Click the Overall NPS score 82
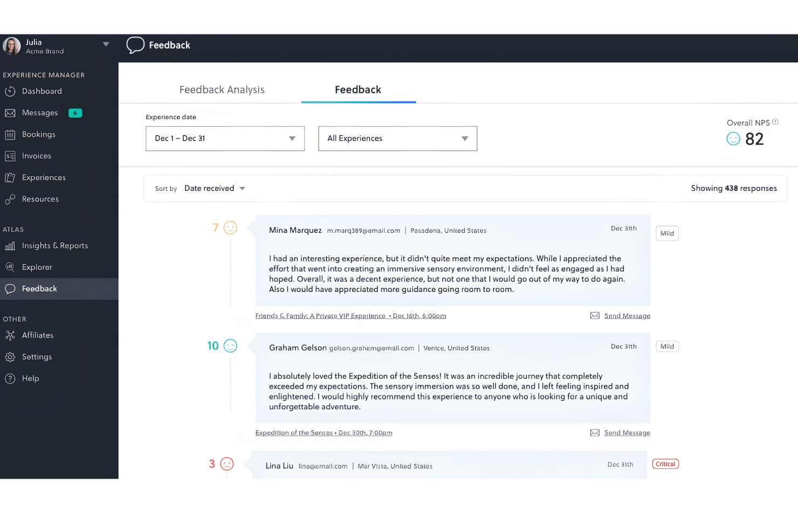The height and width of the screenshot is (532, 798). tap(754, 139)
